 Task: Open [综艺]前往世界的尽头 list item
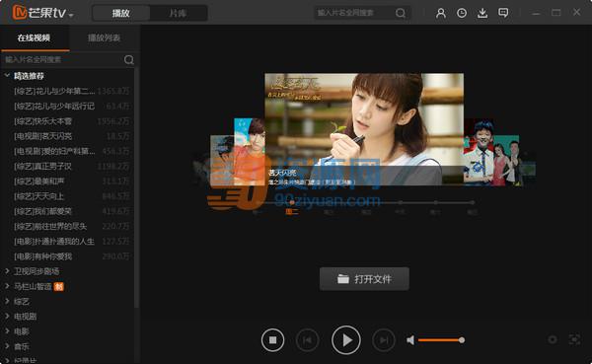pyautogui.click(x=71, y=226)
